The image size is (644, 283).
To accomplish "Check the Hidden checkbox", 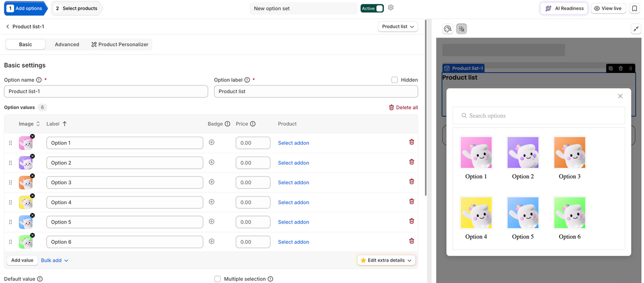I will (x=394, y=80).
